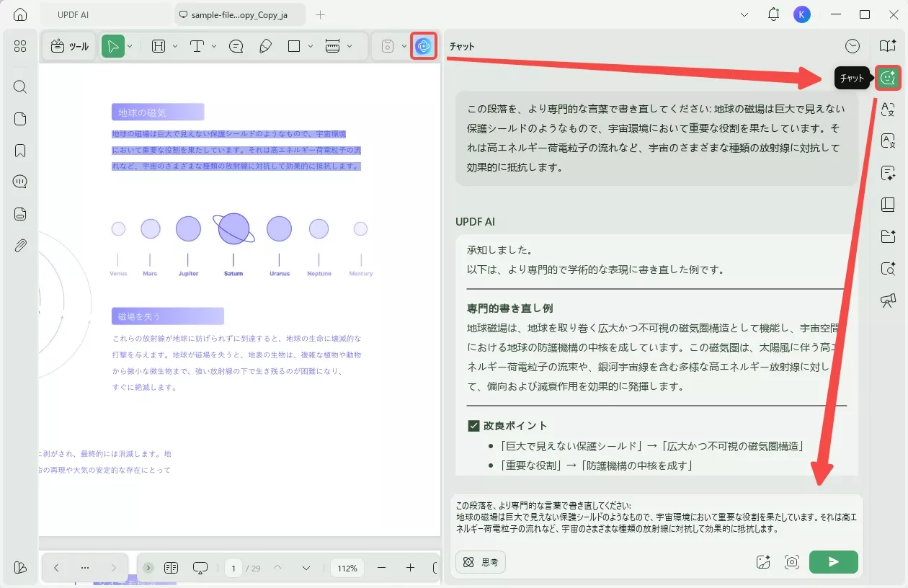Image resolution: width=908 pixels, height=588 pixels.
Task: Open search from the left sidebar
Action: [x=19, y=86]
